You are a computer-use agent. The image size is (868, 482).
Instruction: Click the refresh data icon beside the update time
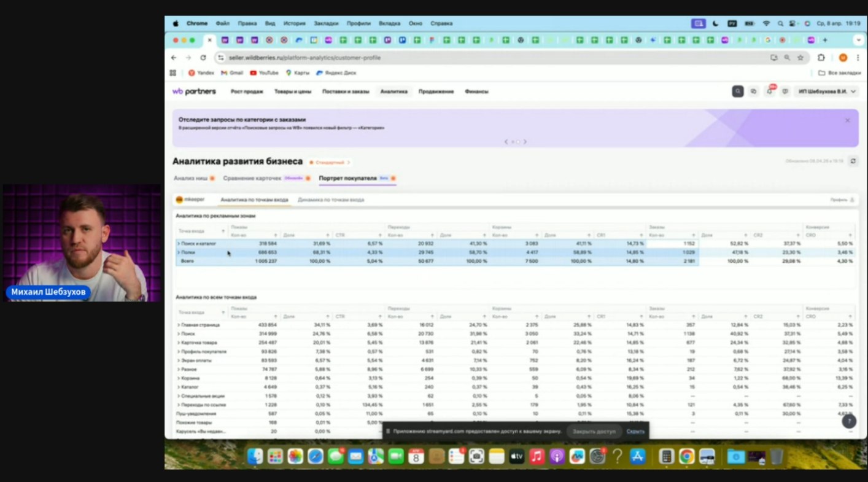(853, 161)
